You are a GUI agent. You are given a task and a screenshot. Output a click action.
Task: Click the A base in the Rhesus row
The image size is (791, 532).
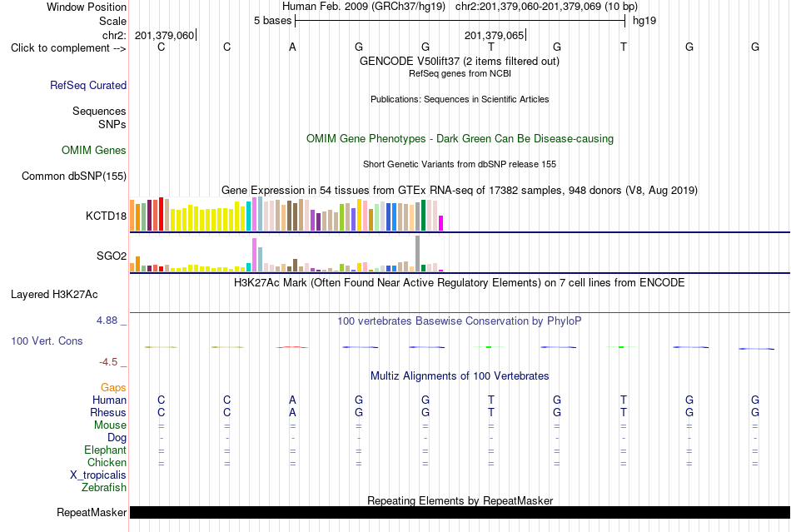pyautogui.click(x=292, y=412)
